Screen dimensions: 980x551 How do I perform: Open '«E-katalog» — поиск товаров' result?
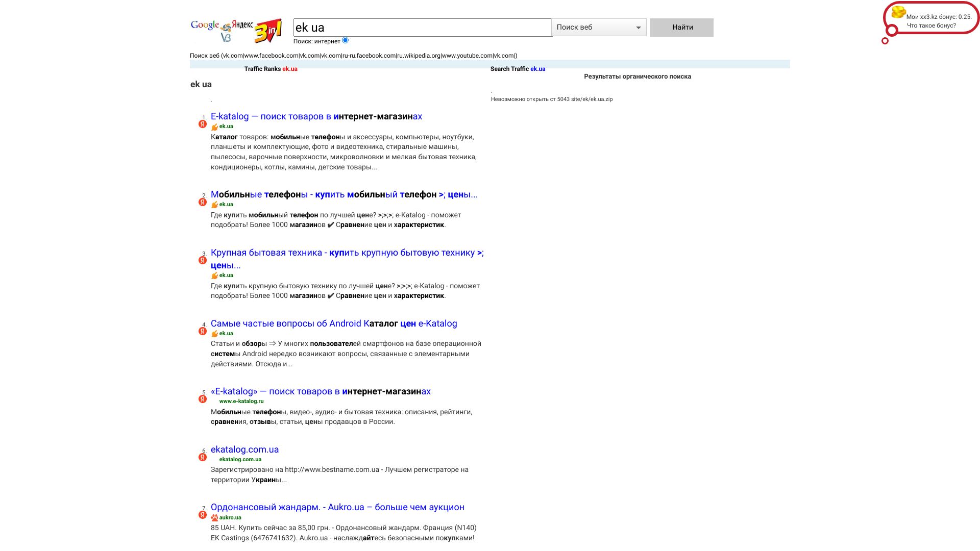321,391
